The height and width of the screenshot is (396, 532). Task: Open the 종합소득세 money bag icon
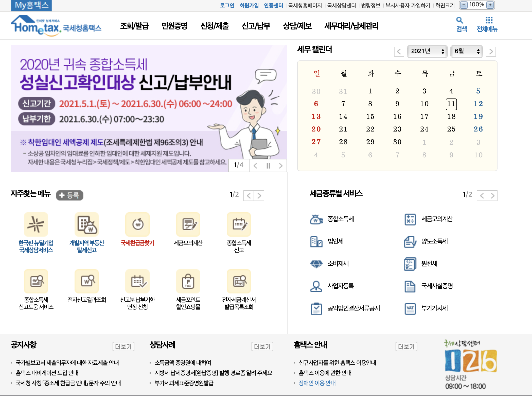coord(316,219)
